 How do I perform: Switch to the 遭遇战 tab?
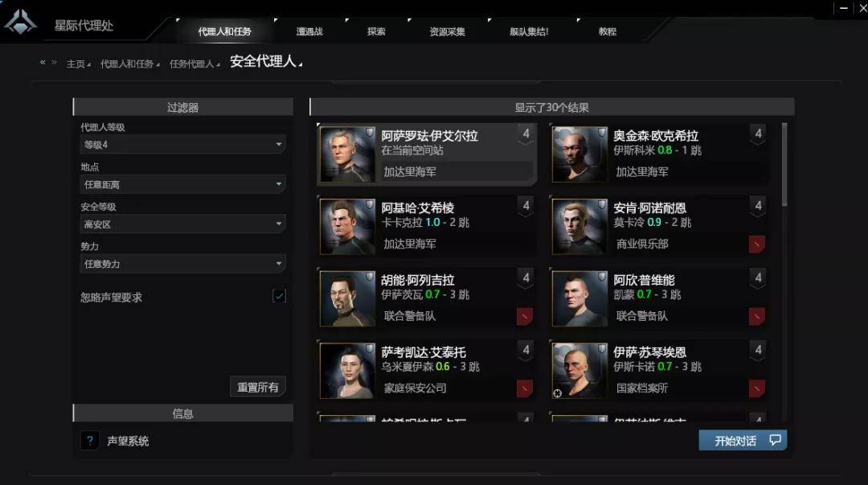[x=309, y=31]
